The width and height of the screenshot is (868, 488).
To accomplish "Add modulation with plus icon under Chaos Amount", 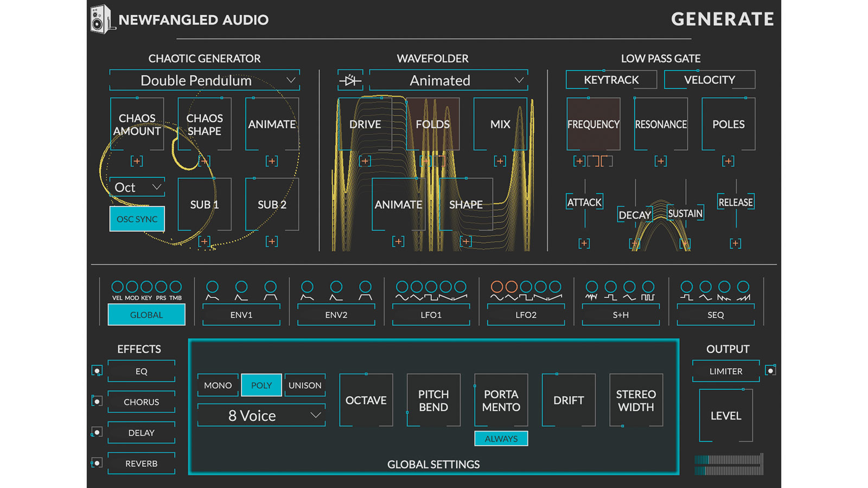I will [137, 161].
